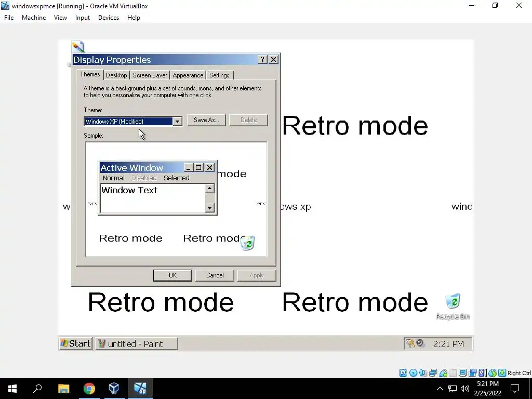The width and height of the screenshot is (532, 399).
Task: Open the VirtualBox Help menu
Action: [134, 18]
